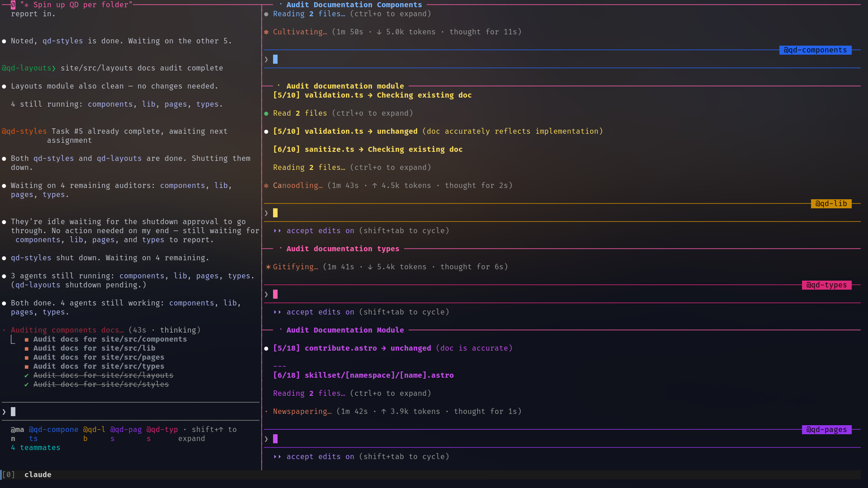Viewport: 868px width, 488px height.
Task: Expand Reading 2 files in components pane
Action: point(352,14)
